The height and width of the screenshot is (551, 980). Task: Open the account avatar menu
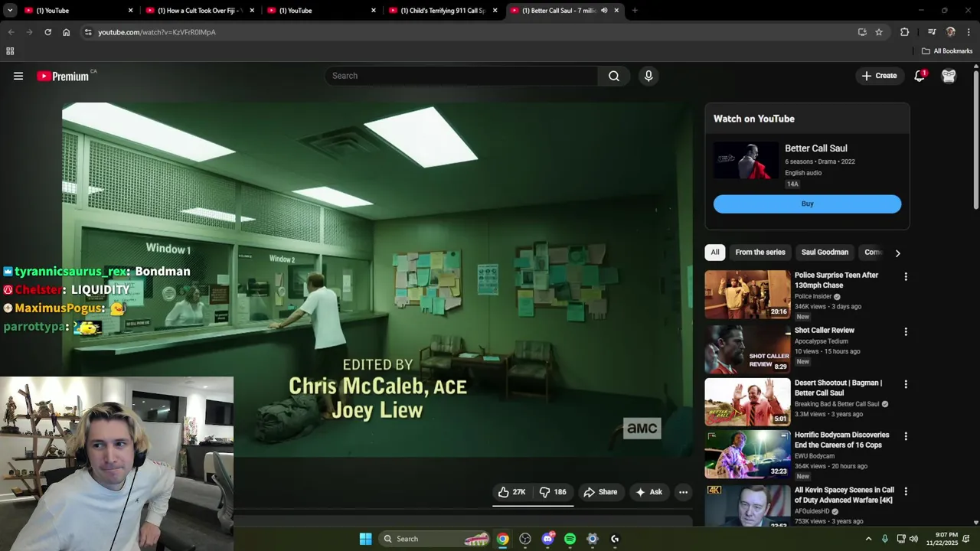pos(949,76)
